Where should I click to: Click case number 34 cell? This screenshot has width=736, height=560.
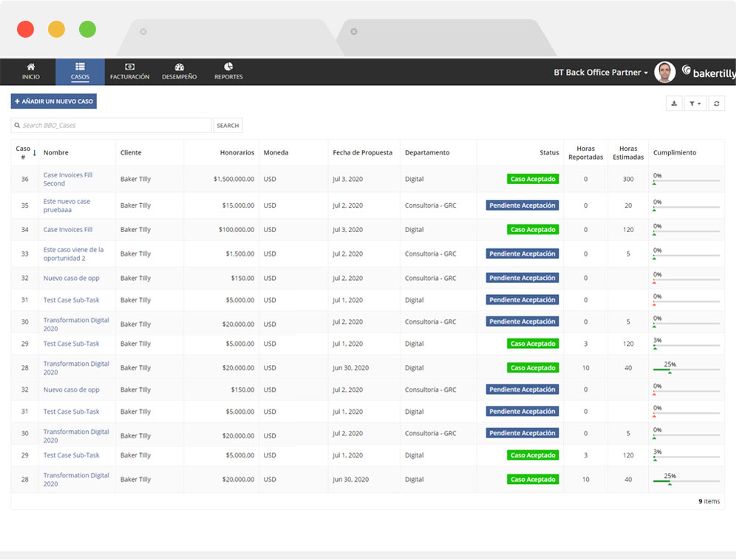click(25, 229)
